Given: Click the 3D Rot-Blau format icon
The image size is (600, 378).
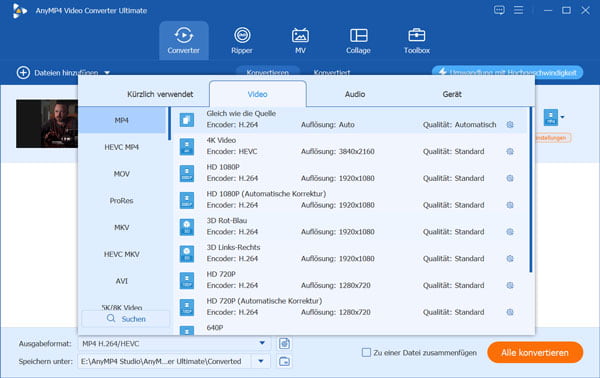Looking at the screenshot, I should 187,227.
